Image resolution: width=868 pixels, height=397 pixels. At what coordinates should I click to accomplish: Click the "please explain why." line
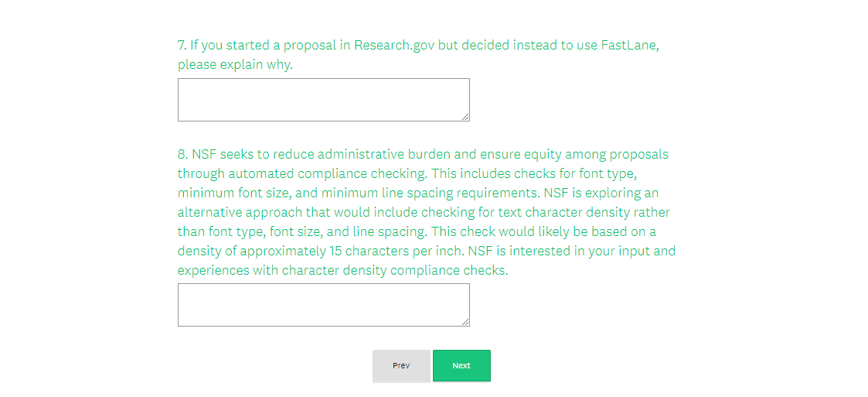235,65
